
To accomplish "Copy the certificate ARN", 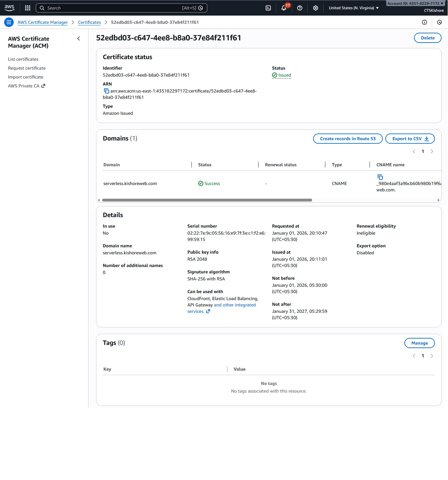I will (107, 91).
